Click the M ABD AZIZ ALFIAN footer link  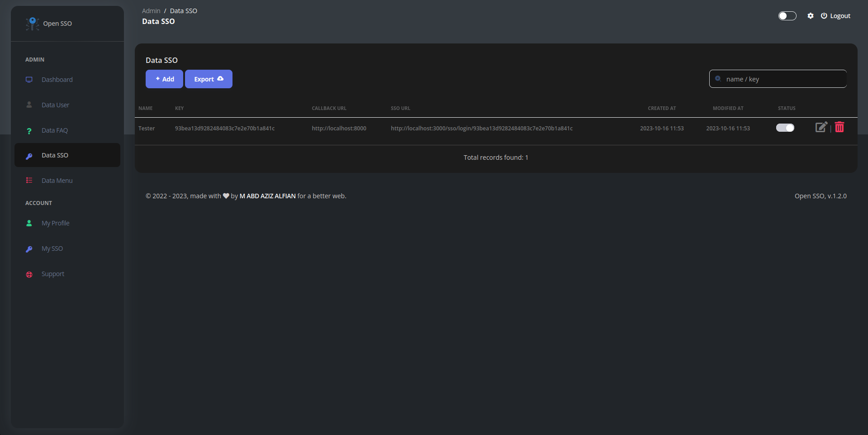(267, 196)
